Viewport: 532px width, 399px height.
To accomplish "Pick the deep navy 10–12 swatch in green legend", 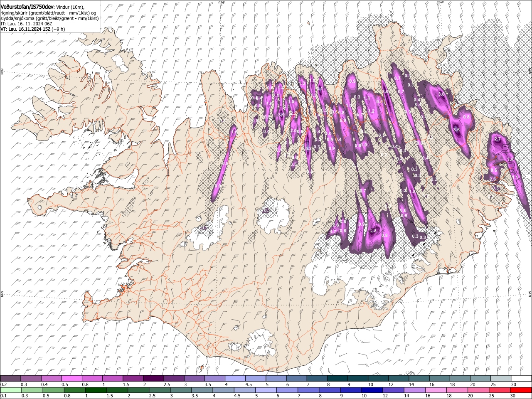I will (x=372, y=390).
